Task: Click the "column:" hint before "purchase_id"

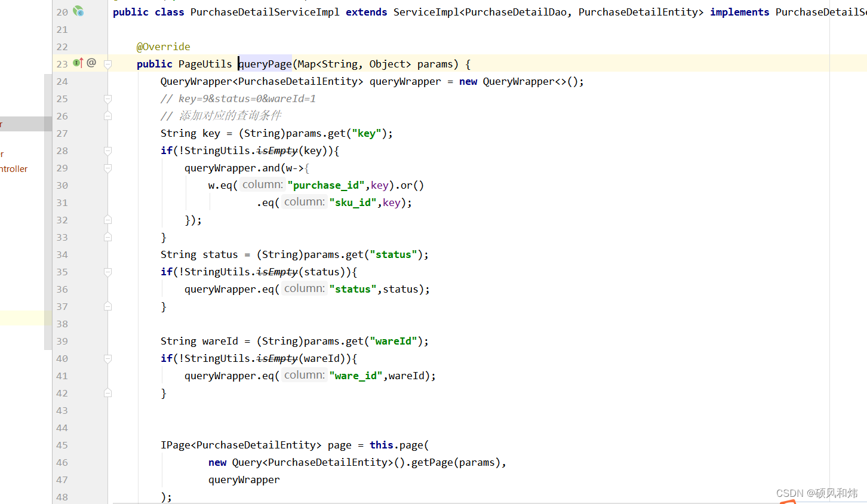Action: tap(263, 185)
